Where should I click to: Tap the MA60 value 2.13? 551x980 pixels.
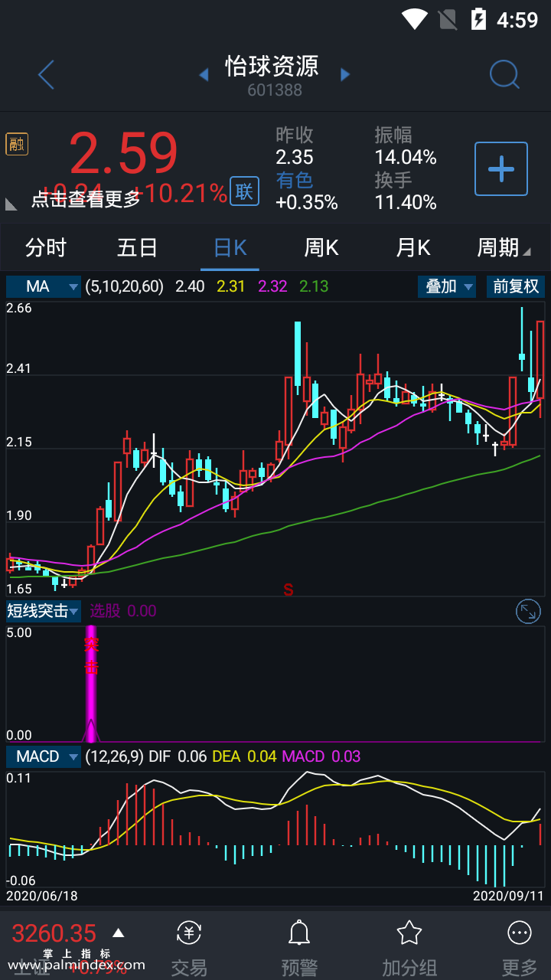[x=314, y=286]
